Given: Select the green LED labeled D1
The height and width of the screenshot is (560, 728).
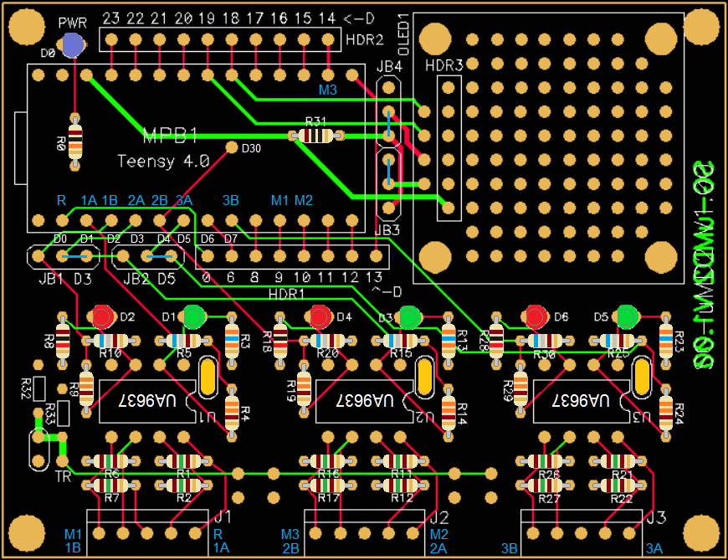Looking at the screenshot, I should (194, 317).
